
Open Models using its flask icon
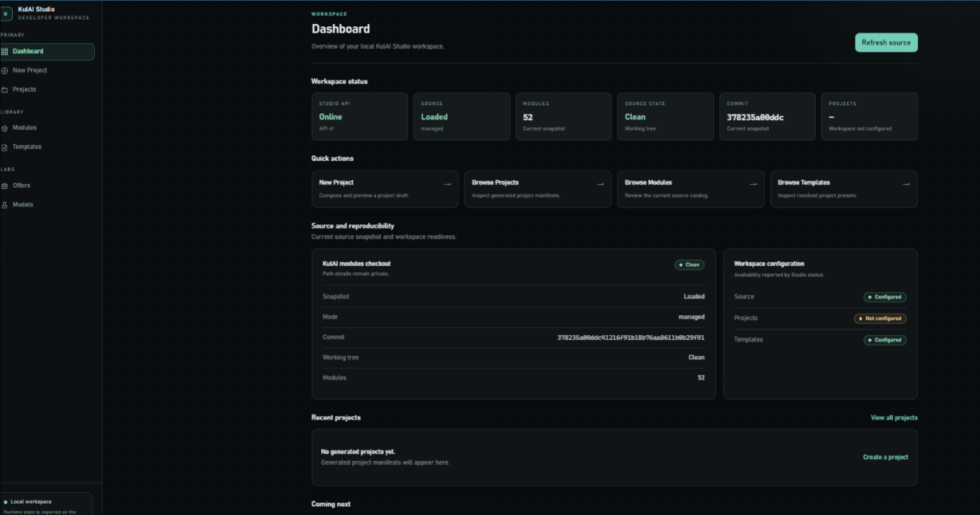[x=5, y=205]
